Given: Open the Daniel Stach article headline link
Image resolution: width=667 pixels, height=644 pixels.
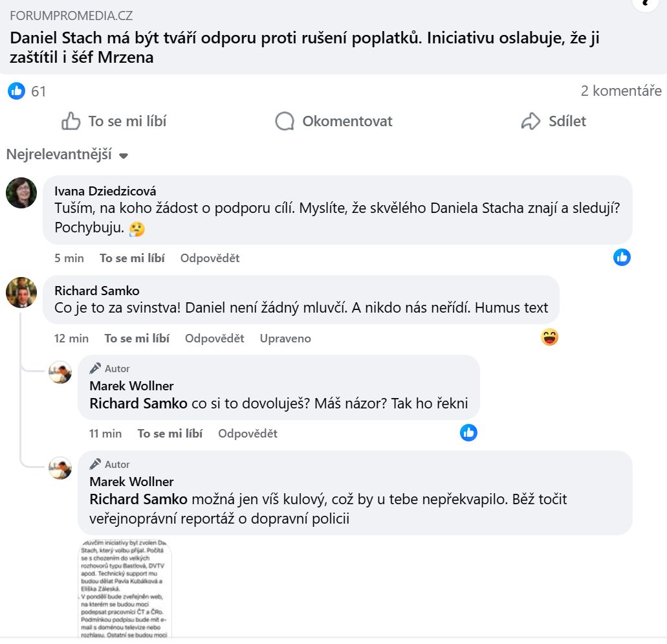Looking at the screenshot, I should click(304, 47).
